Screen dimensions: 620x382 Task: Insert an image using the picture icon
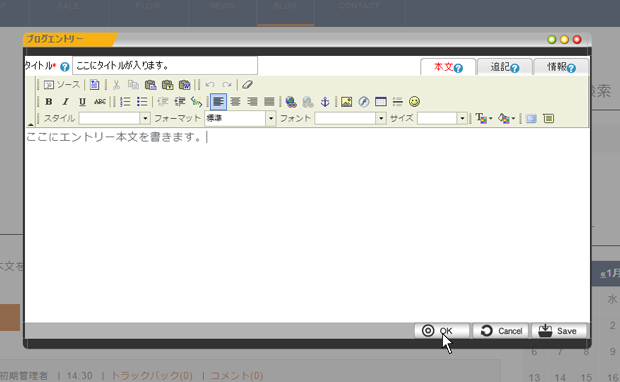(346, 102)
